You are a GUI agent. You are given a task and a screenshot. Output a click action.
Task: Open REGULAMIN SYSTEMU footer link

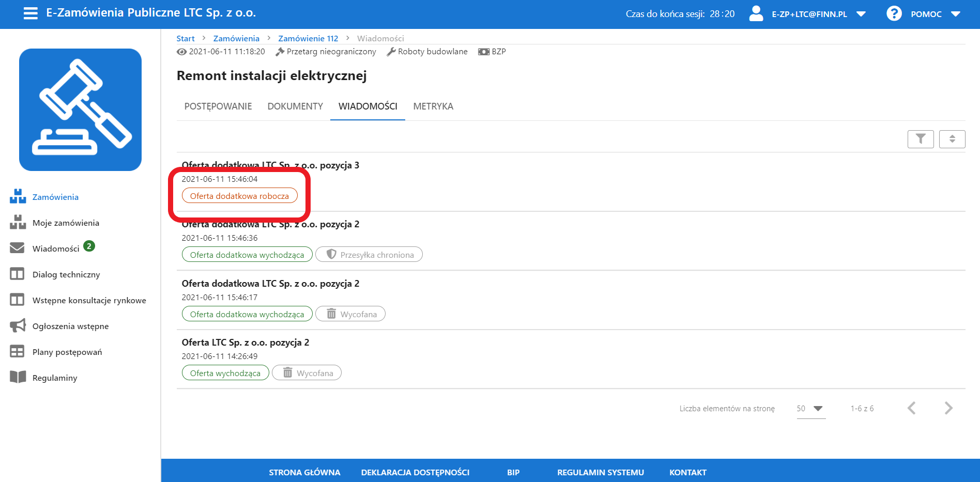click(601, 472)
